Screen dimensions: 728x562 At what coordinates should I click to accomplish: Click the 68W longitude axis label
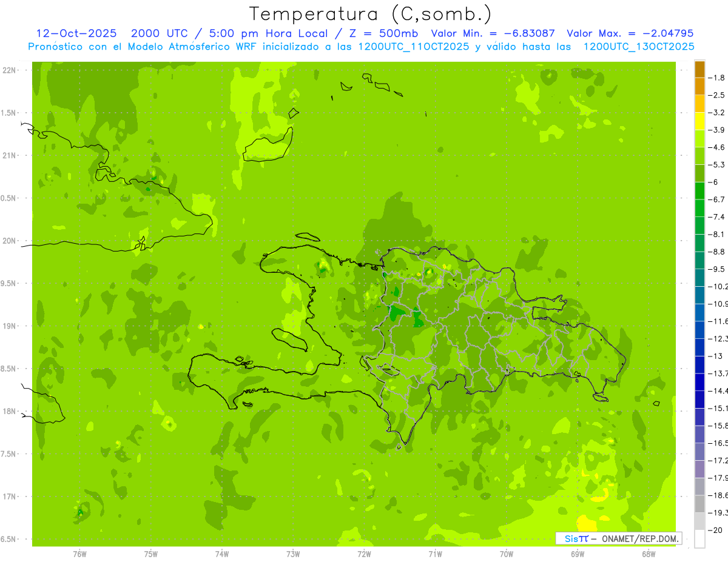point(648,554)
